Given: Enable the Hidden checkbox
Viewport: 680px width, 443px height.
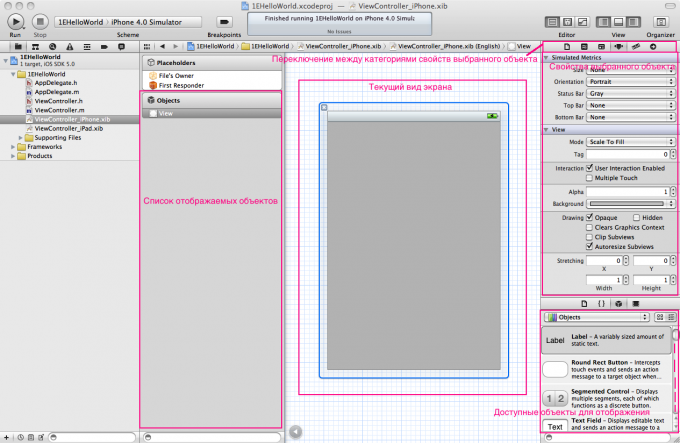Looking at the screenshot, I should (x=637, y=218).
